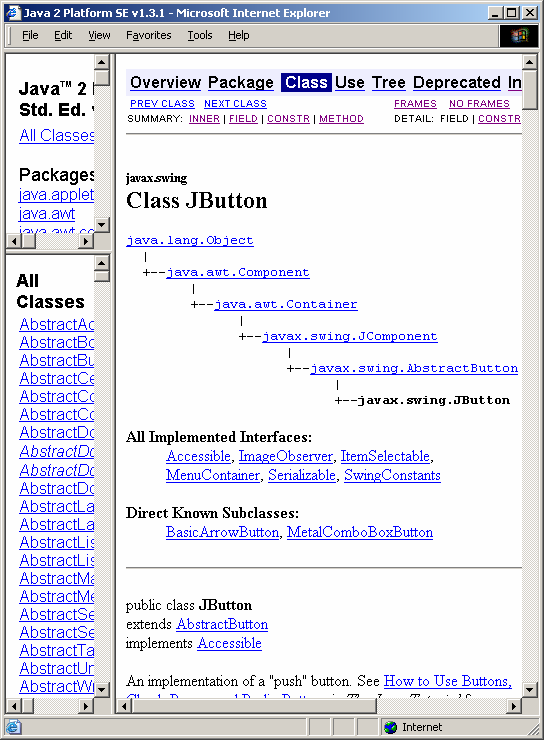Open the javax.swing.JComponent hierarchy link
544x740 pixels.
click(350, 336)
